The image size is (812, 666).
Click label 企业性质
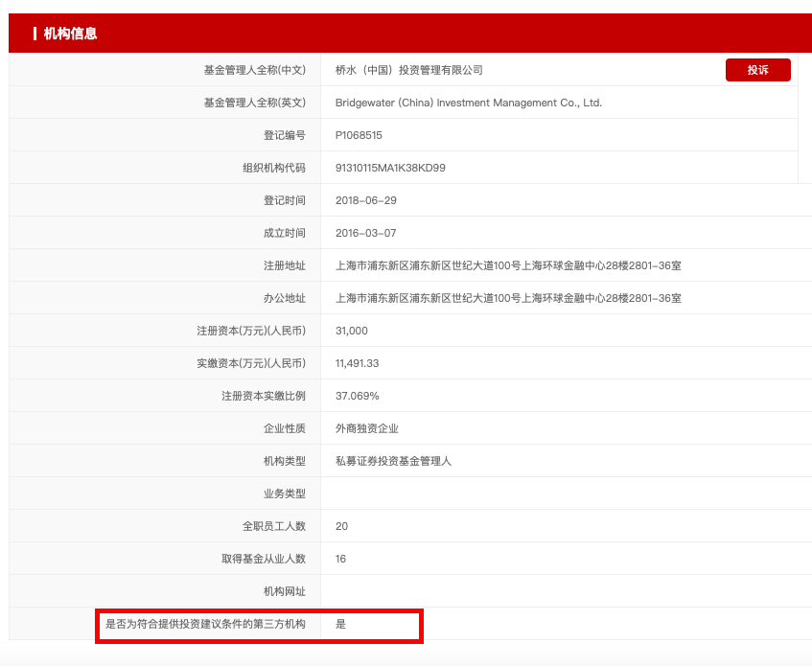point(285,428)
